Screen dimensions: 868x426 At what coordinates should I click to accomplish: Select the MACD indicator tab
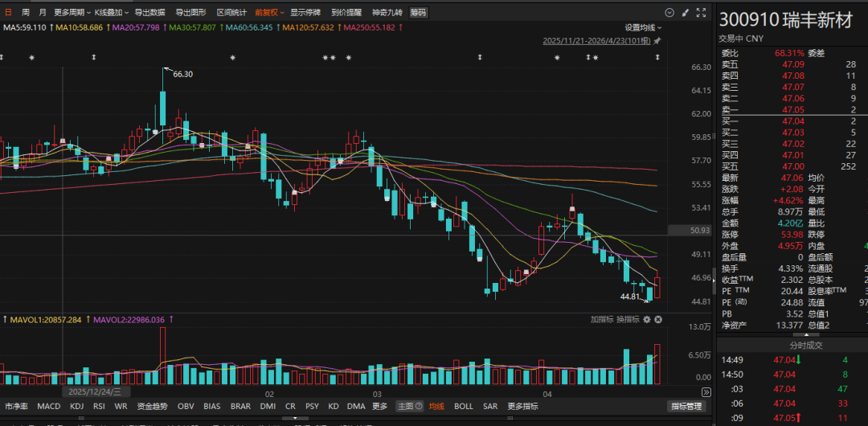point(48,407)
